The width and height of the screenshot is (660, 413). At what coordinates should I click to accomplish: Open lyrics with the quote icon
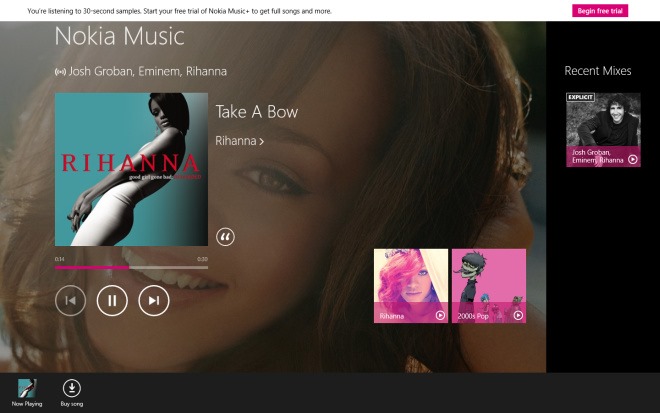pyautogui.click(x=225, y=237)
